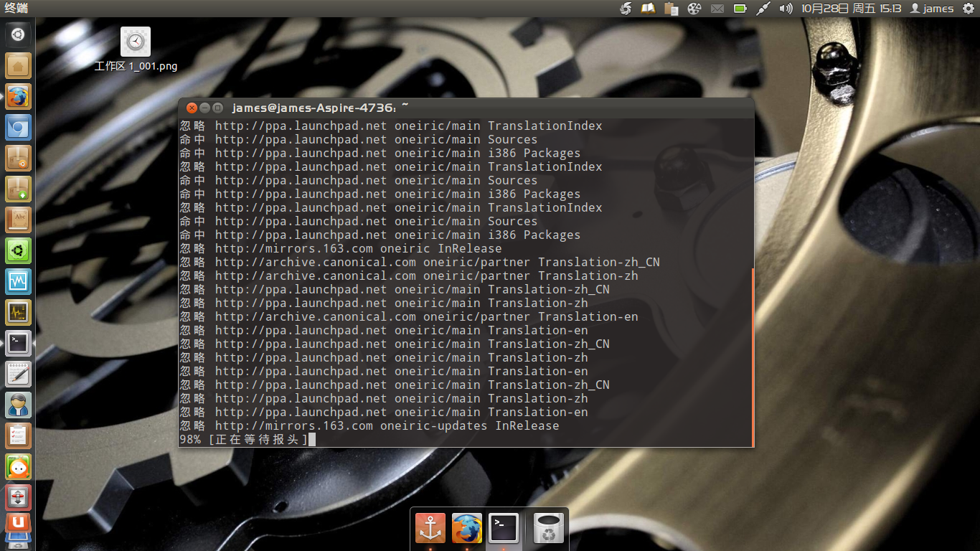Screen dimensions: 980x551
Task: Open the text editor notepad launcher
Action: click(18, 374)
